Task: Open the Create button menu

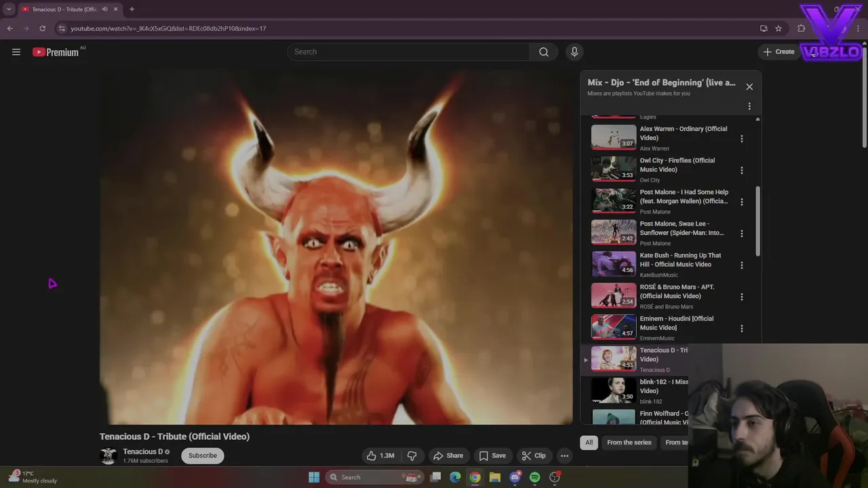Action: coord(778,52)
